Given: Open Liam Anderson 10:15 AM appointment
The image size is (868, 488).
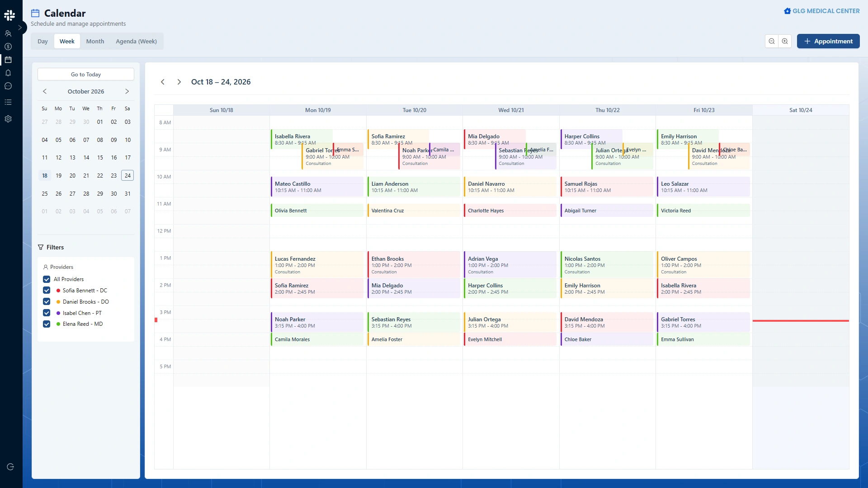Looking at the screenshot, I should pyautogui.click(x=414, y=187).
